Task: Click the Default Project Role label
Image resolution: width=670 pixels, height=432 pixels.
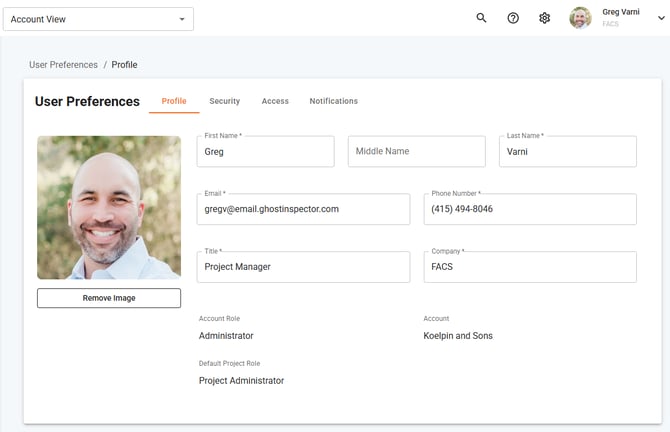Action: click(229, 364)
